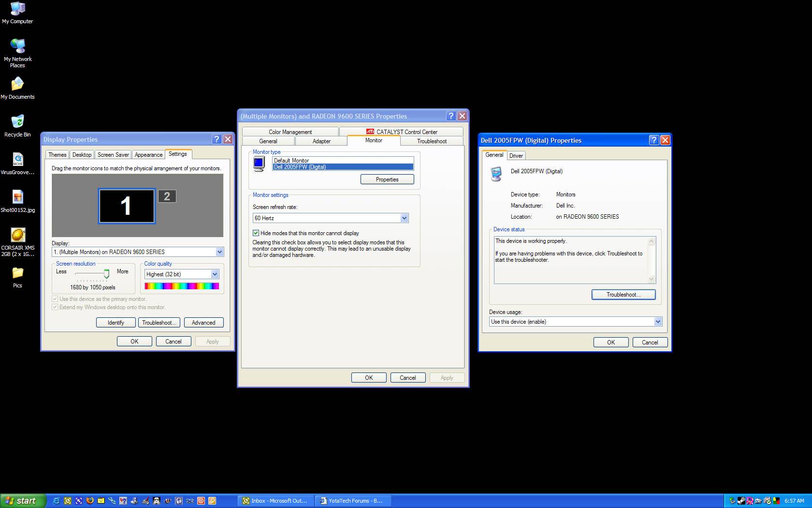The width and height of the screenshot is (812, 508).
Task: Click Safely Remove Hardware tray icon
Action: [x=732, y=501]
